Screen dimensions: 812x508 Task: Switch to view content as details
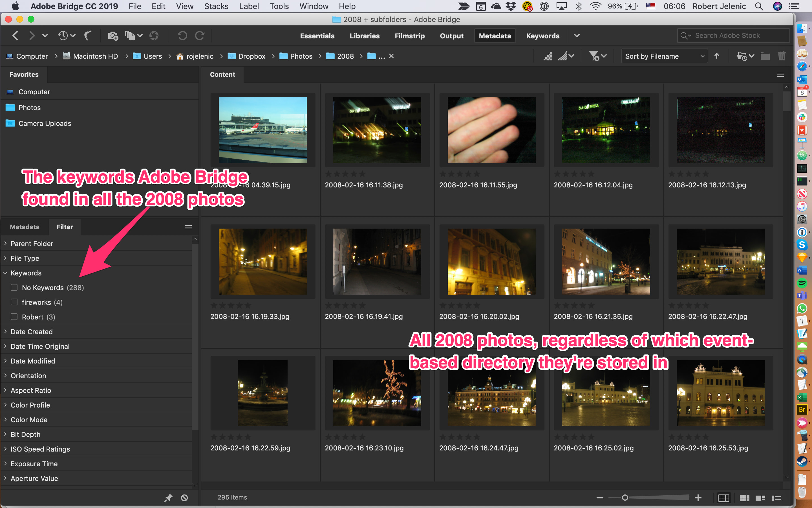coord(760,498)
